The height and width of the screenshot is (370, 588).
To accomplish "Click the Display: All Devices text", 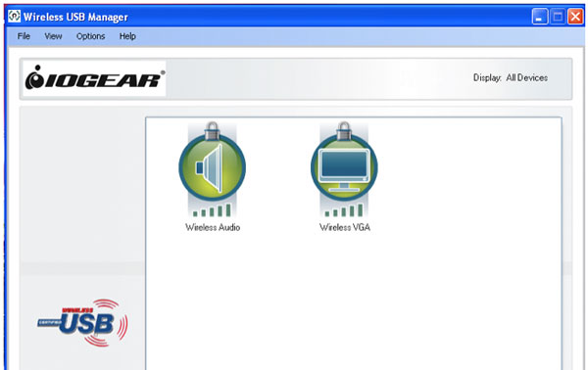I will click(511, 78).
